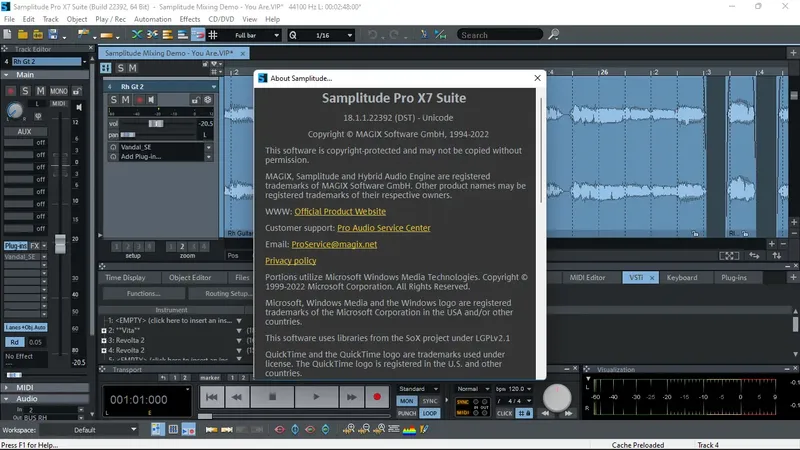Image resolution: width=800 pixels, height=450 pixels.
Task: Open the Automation menu
Action: 153,19
